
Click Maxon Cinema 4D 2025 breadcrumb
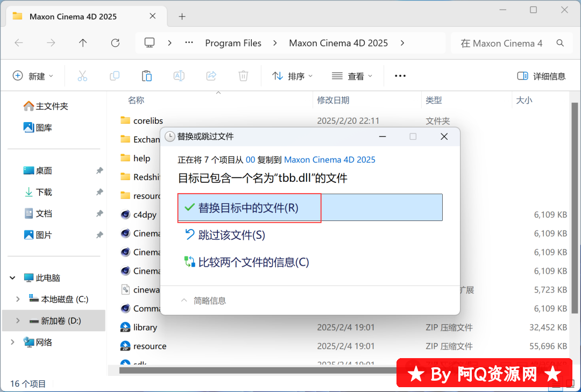[338, 43]
